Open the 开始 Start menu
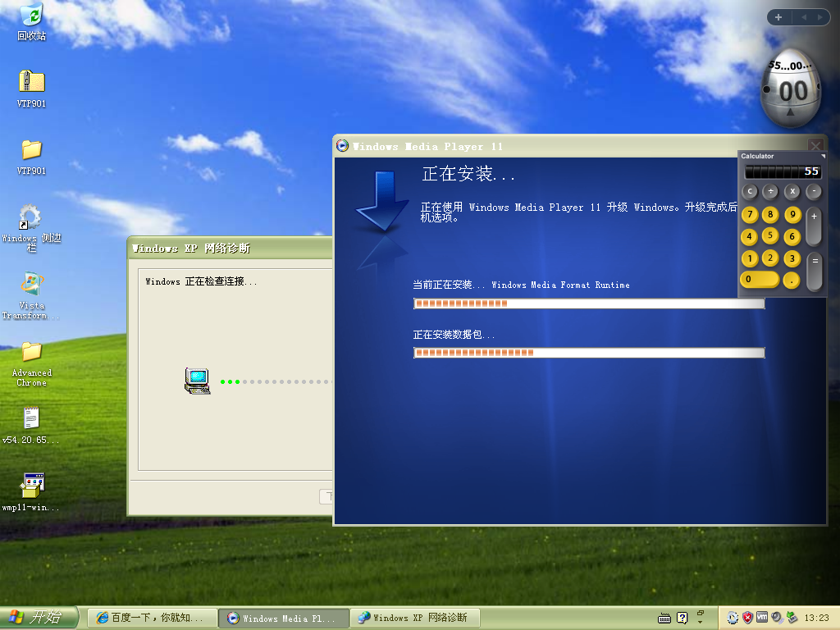The image size is (840, 630). coord(39,618)
